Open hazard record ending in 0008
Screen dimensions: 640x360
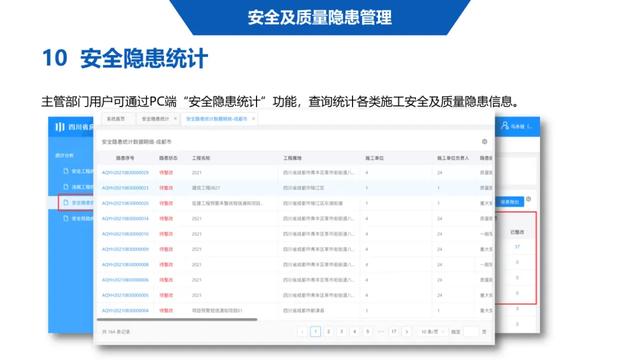pyautogui.click(x=125, y=265)
